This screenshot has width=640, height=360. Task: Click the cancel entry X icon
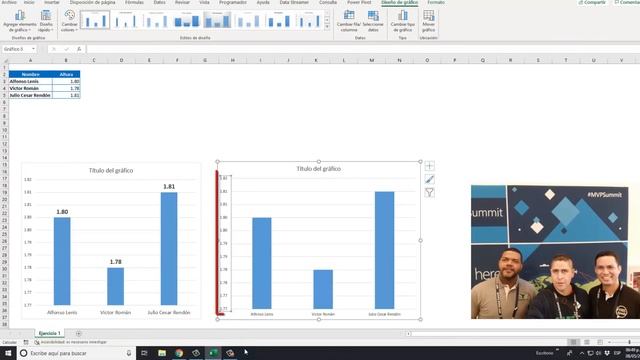coord(54,49)
